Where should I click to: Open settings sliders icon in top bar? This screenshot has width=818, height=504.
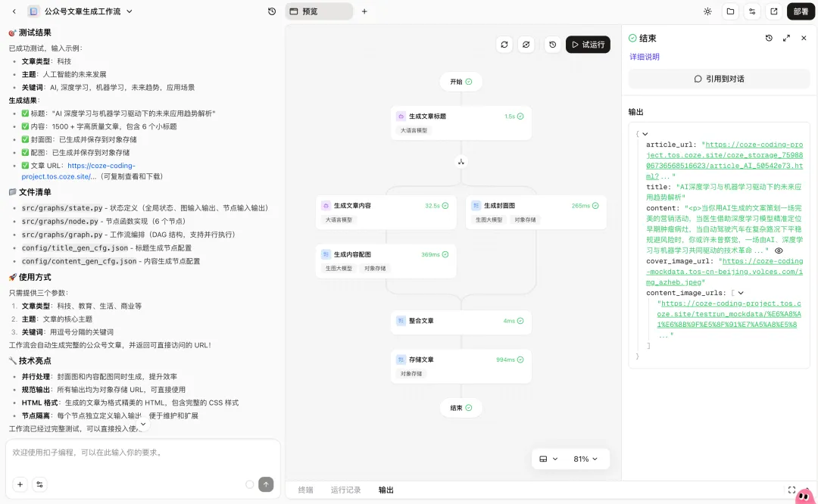click(752, 11)
